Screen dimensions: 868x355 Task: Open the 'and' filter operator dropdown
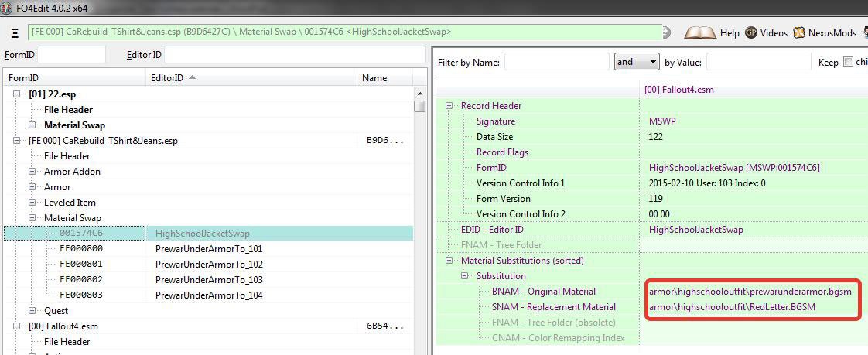637,62
